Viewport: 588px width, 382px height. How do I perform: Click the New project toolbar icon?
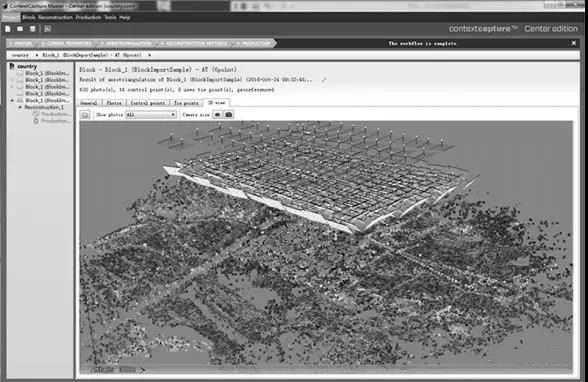click(x=8, y=29)
